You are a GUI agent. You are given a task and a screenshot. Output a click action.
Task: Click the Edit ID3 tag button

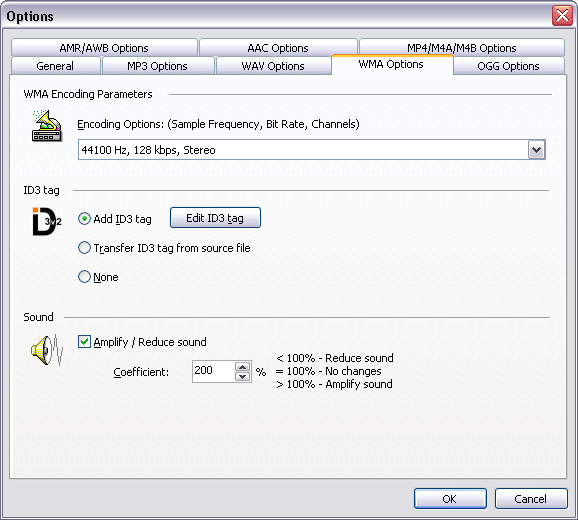[x=215, y=218]
